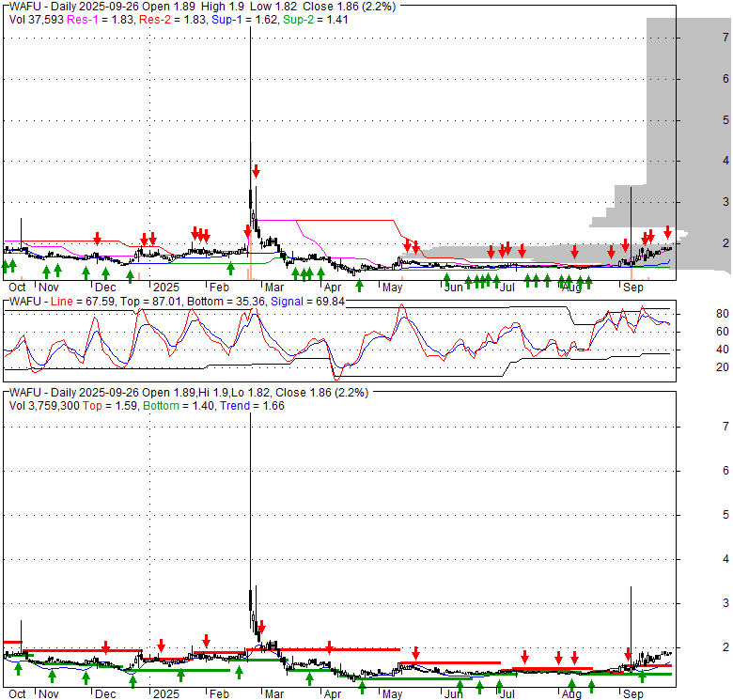Click the 'Top = 87.01' oscillator label
Screen dimensions: 733x700
tap(150, 302)
